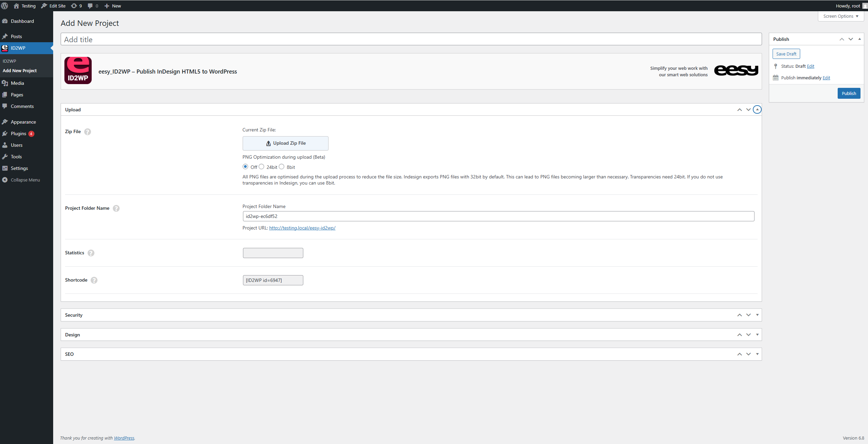Show help for Project Folder Name
The width and height of the screenshot is (868, 444).
pyautogui.click(x=116, y=208)
